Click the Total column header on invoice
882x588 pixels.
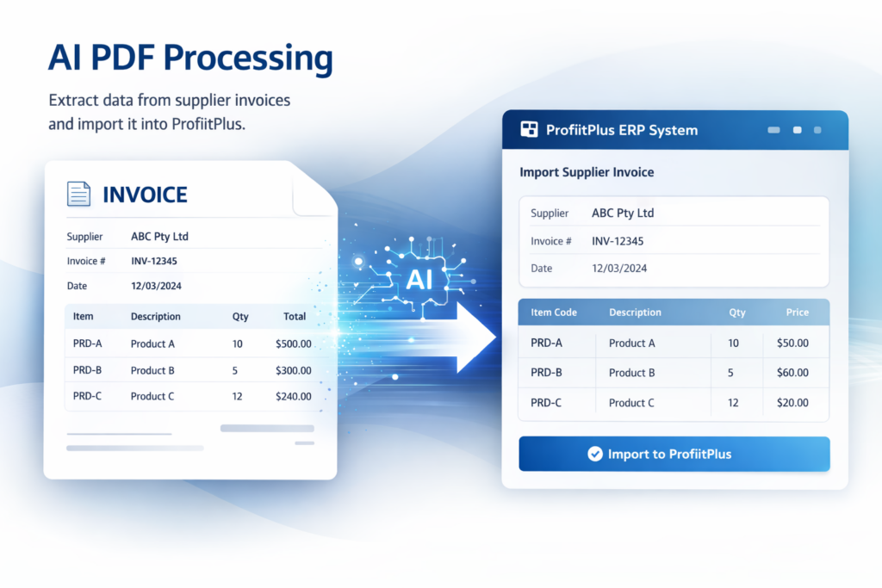pyautogui.click(x=295, y=317)
